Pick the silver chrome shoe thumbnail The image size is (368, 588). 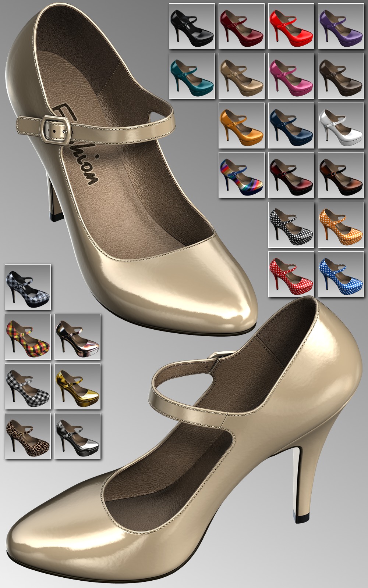[78, 436]
